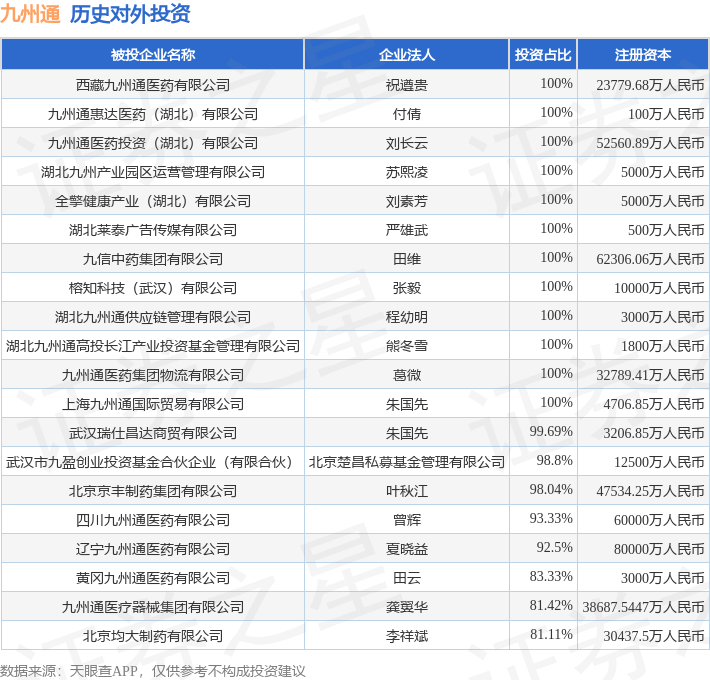This screenshot has height=680, width=710.
Task: Click legal person 苏熙凌
Action: pos(407,172)
